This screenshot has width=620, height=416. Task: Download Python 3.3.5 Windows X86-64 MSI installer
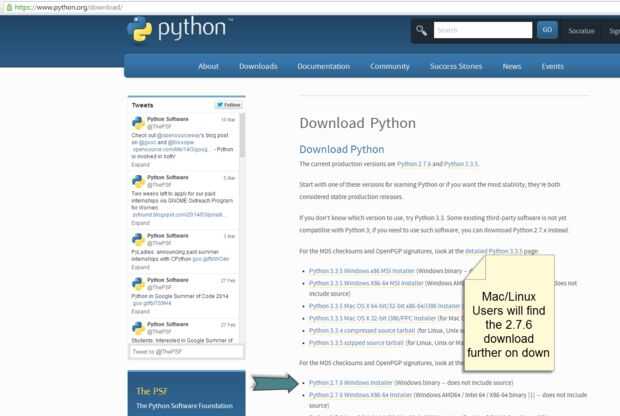(x=366, y=283)
